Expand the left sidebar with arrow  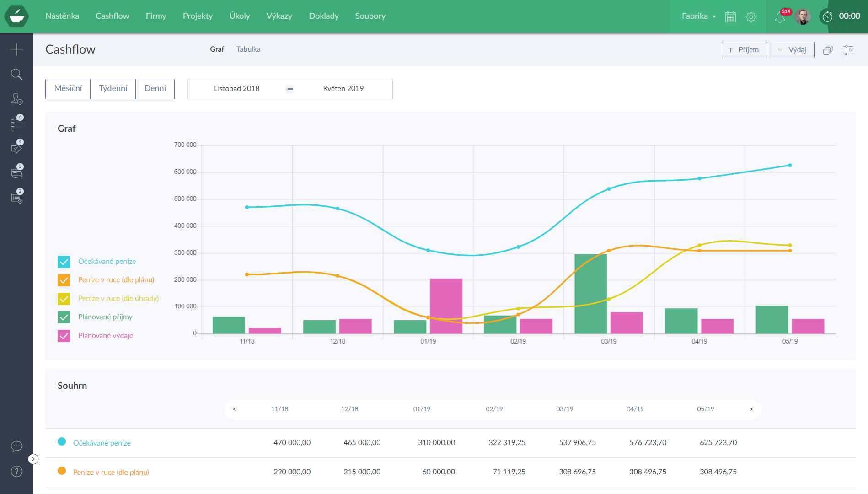point(33,459)
